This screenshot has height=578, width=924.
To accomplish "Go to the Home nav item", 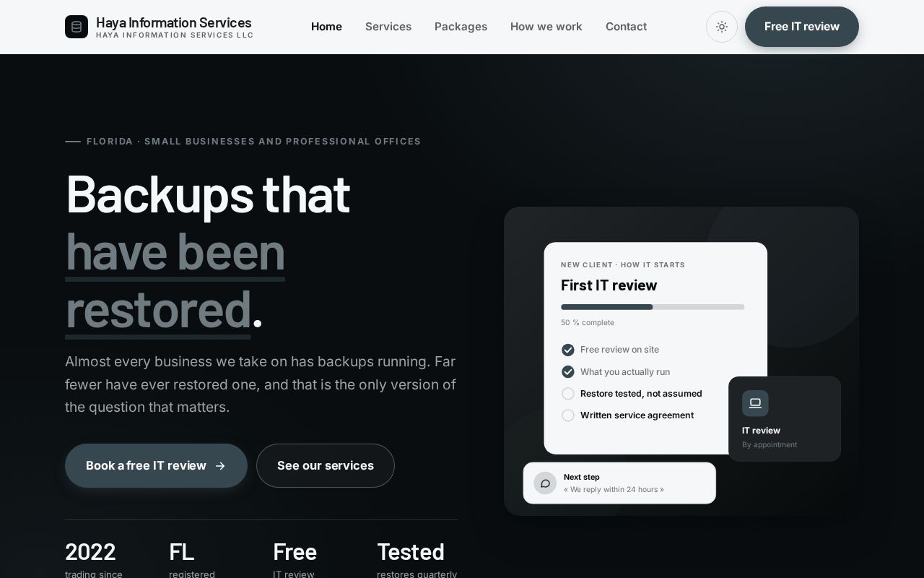I will (x=326, y=27).
